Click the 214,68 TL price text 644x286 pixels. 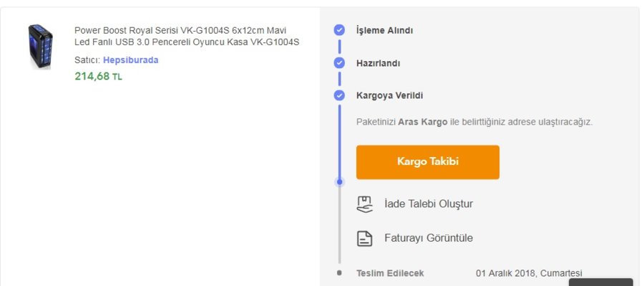(98, 77)
